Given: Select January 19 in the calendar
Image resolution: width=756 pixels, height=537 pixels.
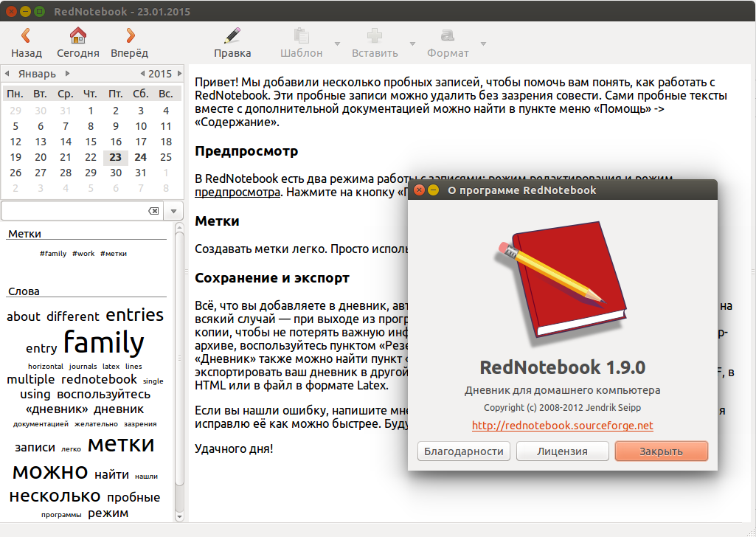Looking at the screenshot, I should 15,157.
